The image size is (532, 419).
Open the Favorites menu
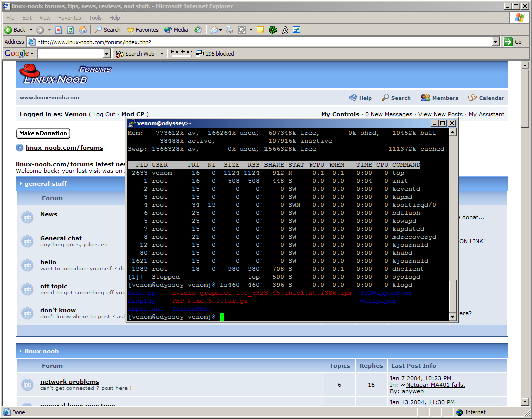point(69,18)
